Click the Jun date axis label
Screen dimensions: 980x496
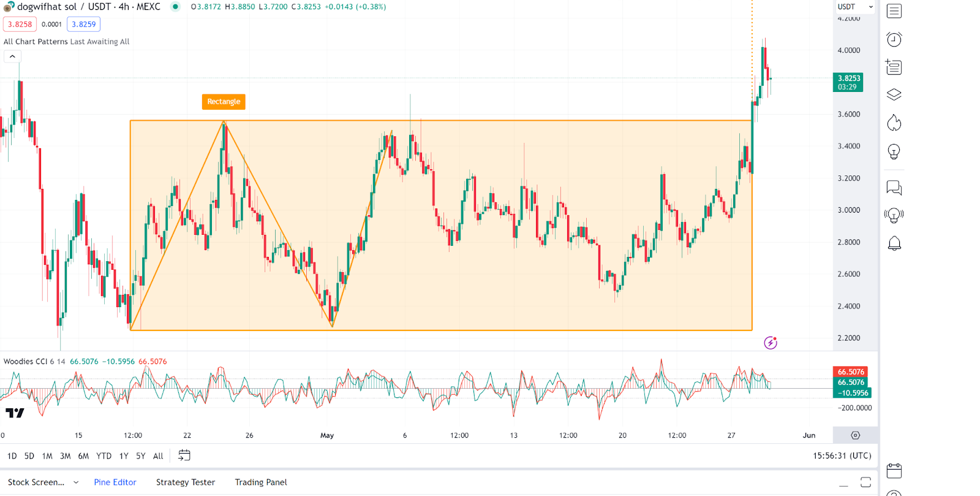coord(809,435)
